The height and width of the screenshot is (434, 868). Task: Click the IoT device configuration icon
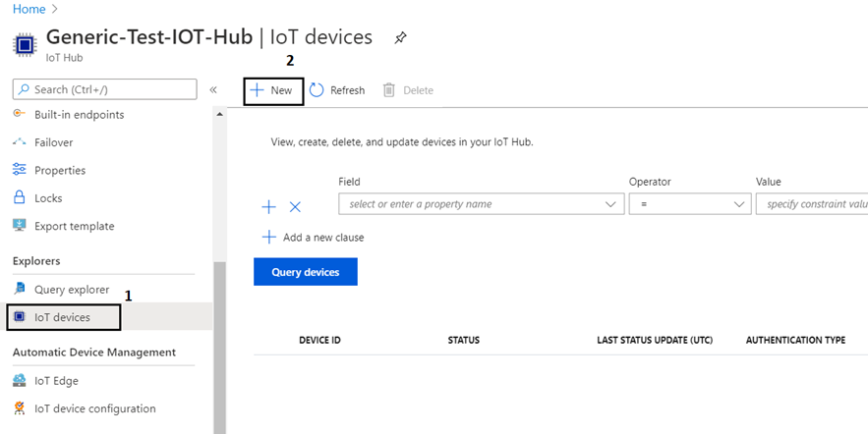[x=20, y=408]
